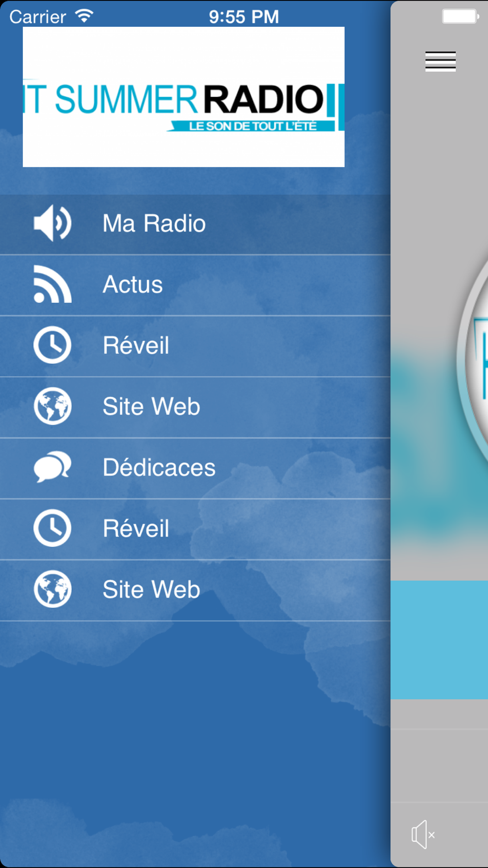488x868 pixels.
Task: Tap the battery indicator in status bar
Action: 460,16
